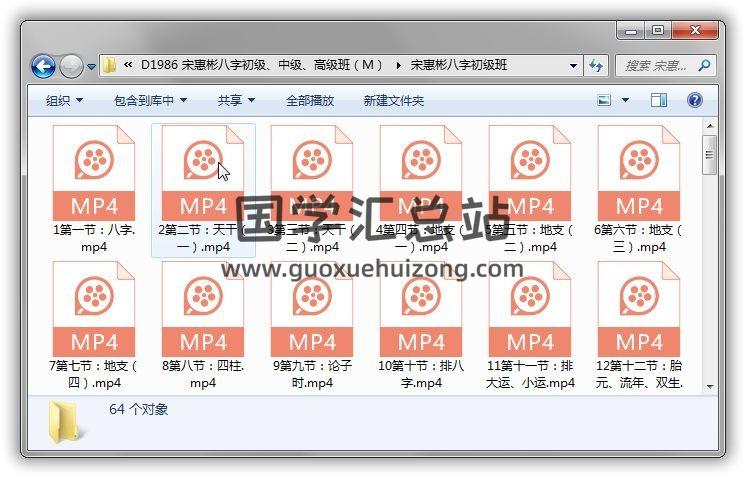Open Help with the question mark icon
The height and width of the screenshot is (478, 746).
[x=695, y=100]
